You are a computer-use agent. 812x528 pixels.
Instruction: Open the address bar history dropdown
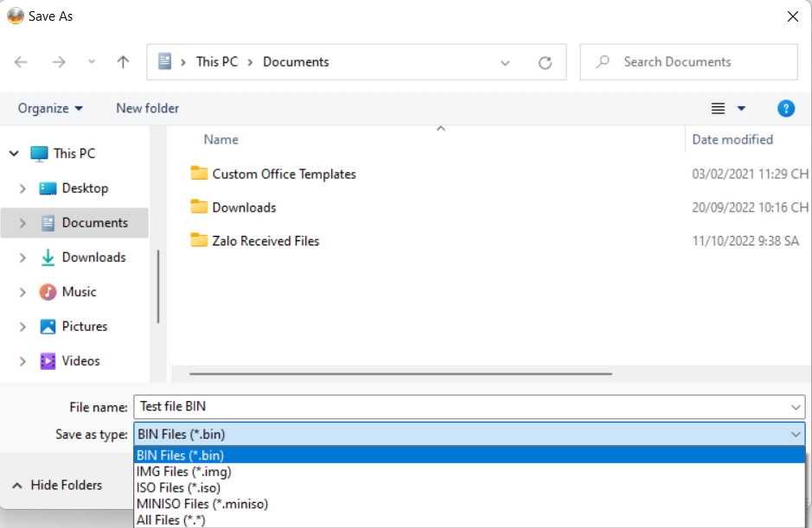(x=505, y=62)
